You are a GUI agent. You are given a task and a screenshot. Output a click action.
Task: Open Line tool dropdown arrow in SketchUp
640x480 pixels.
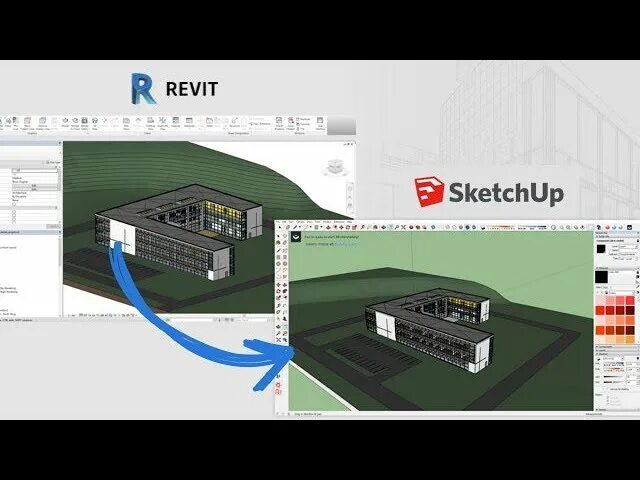coord(300,227)
